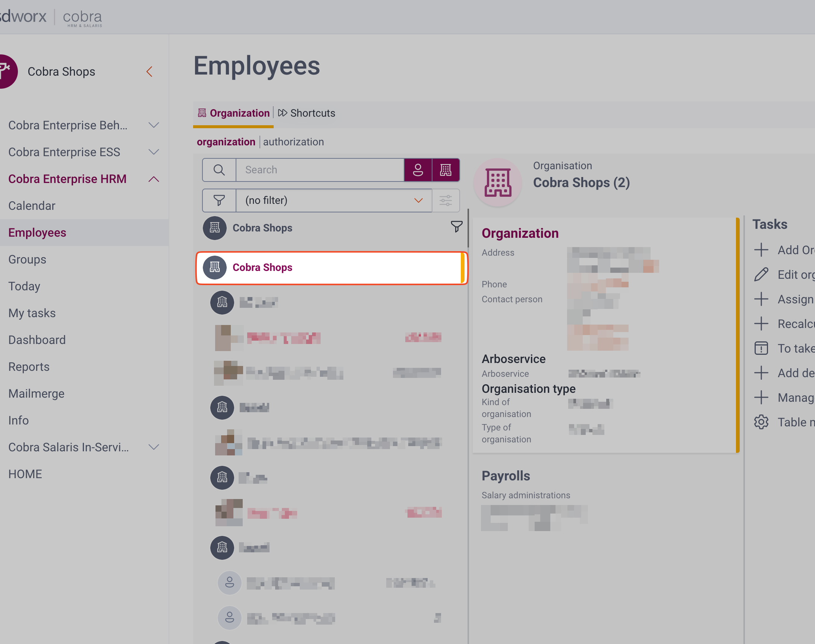This screenshot has height=644, width=815.
Task: Click the pencil Edit organisation icon
Action: click(761, 275)
